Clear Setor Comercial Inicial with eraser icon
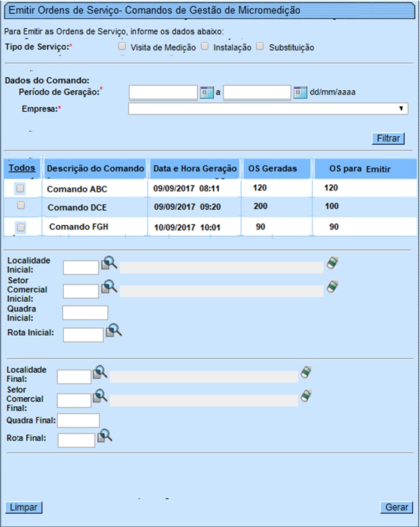This screenshot has height=527, width=420. [332, 287]
